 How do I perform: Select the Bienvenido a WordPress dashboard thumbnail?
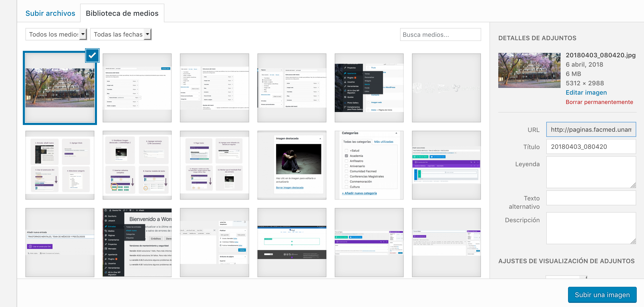[x=137, y=242]
